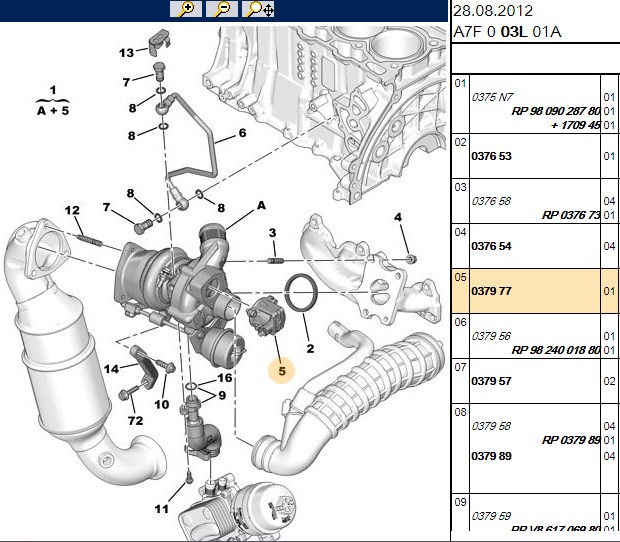Click italic part number 0379 56
The width and height of the screenshot is (620, 542).
click(491, 336)
